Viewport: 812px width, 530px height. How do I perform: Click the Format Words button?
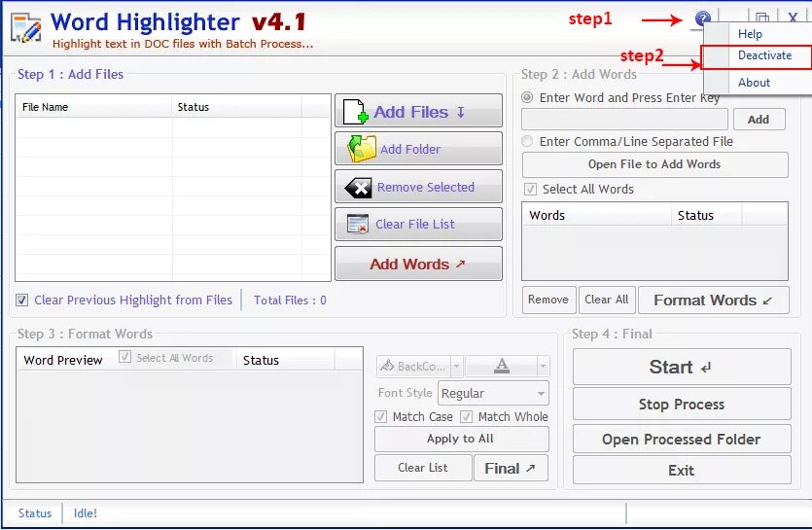(x=714, y=300)
